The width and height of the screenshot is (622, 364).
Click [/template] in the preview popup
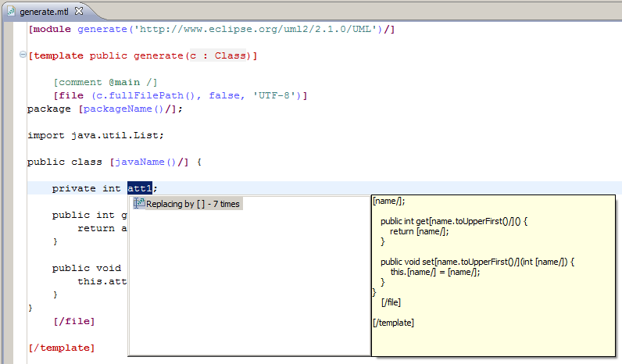click(x=393, y=323)
